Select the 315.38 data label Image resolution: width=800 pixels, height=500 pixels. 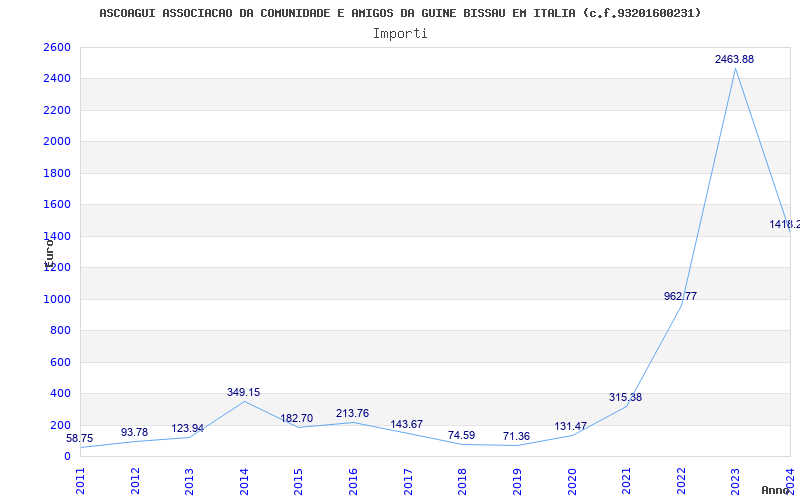[625, 398]
